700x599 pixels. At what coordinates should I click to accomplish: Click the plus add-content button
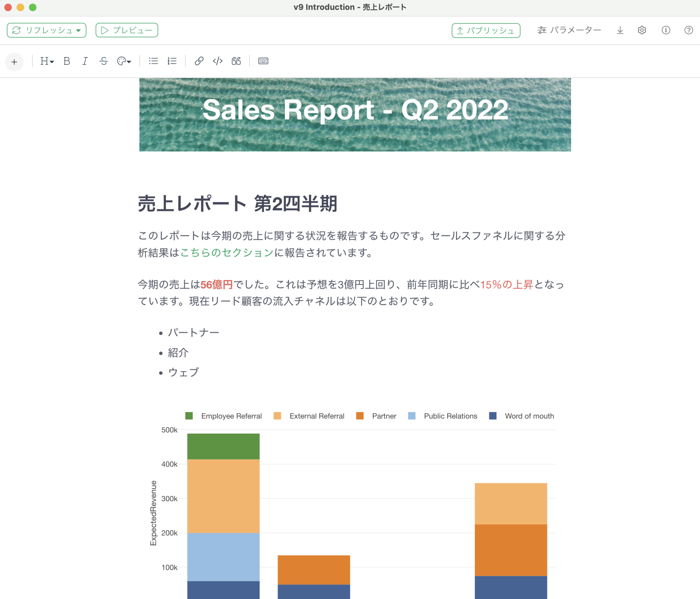tap(14, 62)
